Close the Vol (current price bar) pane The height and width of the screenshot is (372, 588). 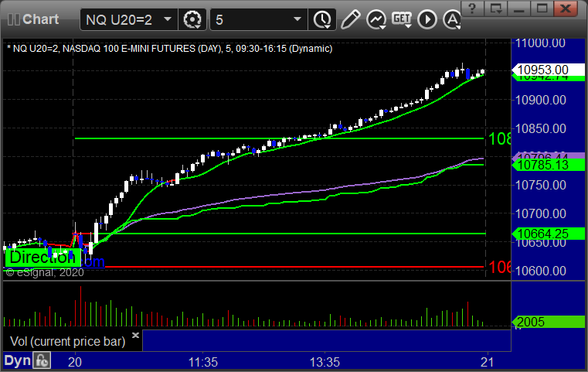[x=136, y=335]
